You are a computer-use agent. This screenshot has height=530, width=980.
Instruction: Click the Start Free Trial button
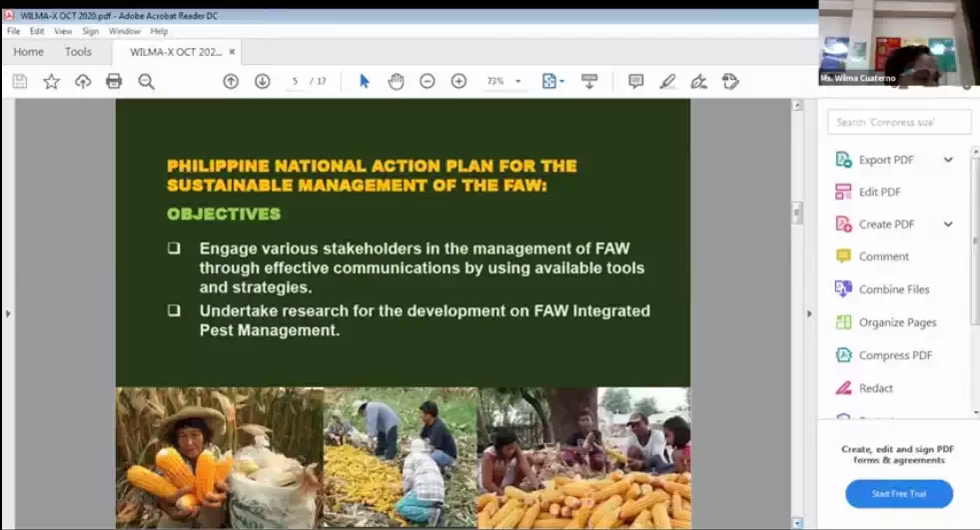coord(899,494)
